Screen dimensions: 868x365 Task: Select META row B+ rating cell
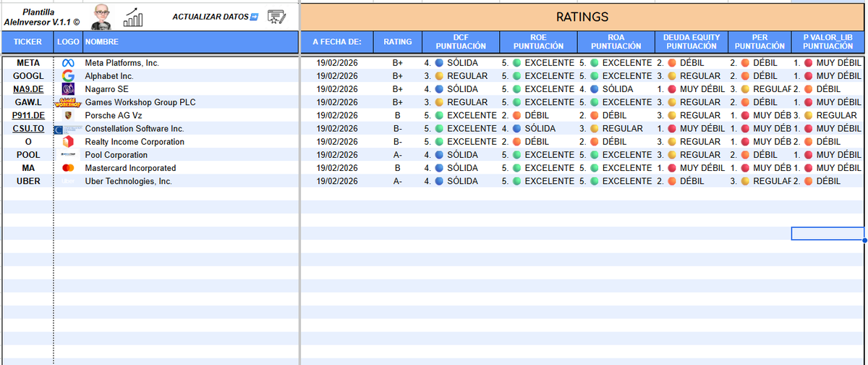[398, 63]
